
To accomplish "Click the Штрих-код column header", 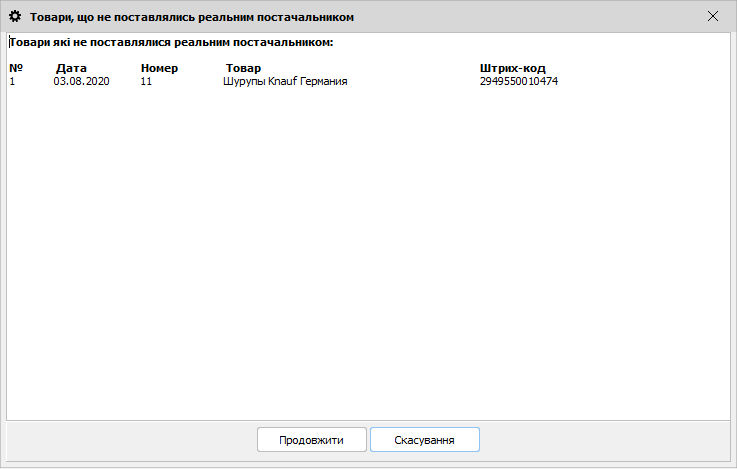I will (512, 68).
